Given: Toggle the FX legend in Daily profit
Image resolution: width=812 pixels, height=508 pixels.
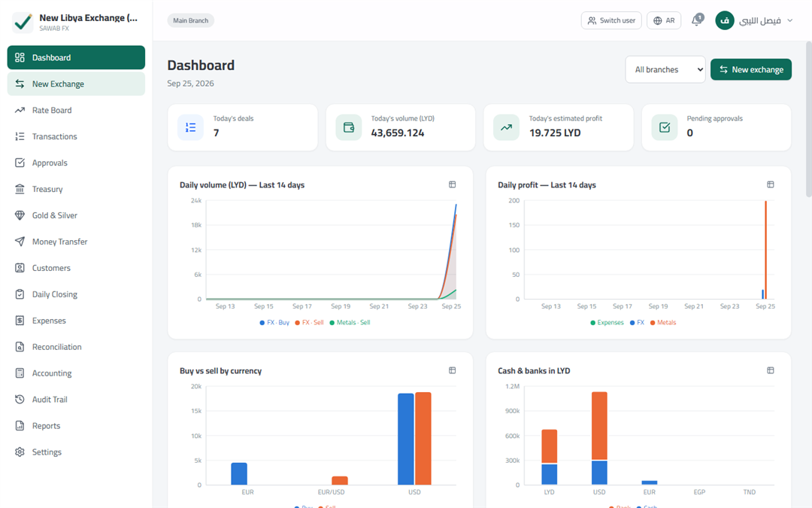Looking at the screenshot, I should pos(637,322).
